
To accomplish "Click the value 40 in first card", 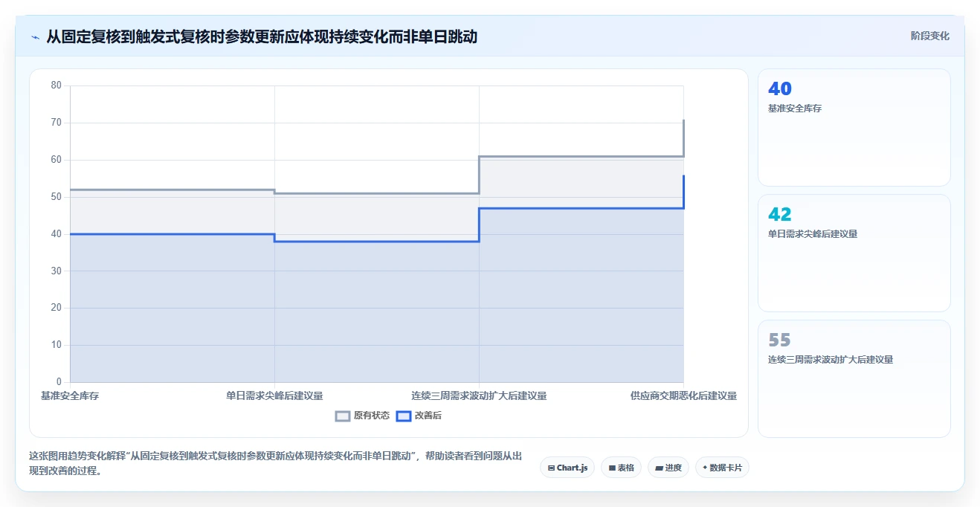I will [x=780, y=89].
